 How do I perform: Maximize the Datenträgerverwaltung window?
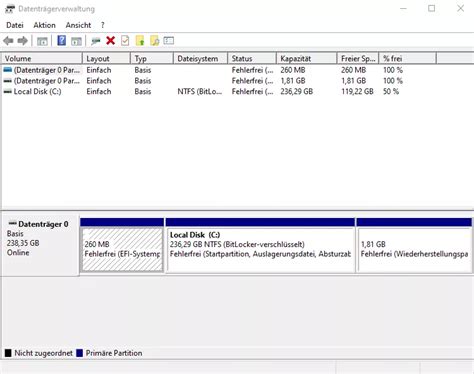pos(431,8)
